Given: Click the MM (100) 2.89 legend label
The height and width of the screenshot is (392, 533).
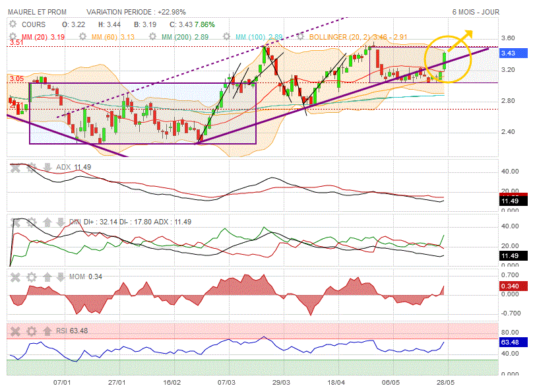Looking at the screenshot, I should 259,37.
